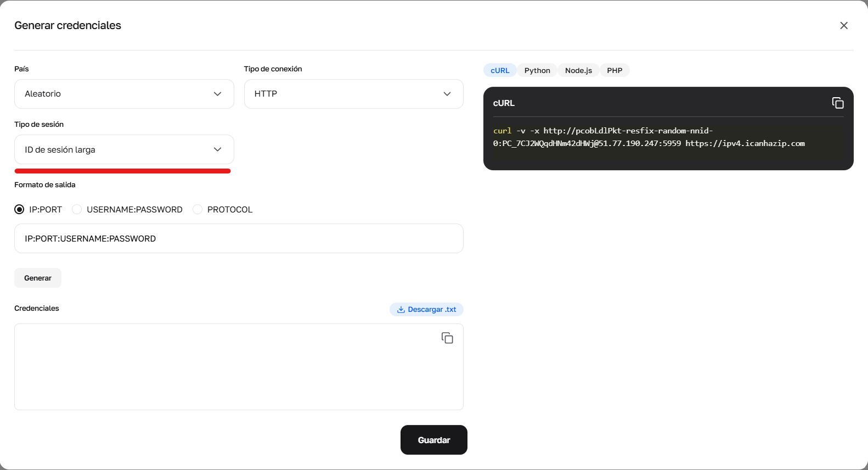Click the Guardar button
Viewport: 868px width, 470px height.
pos(433,440)
